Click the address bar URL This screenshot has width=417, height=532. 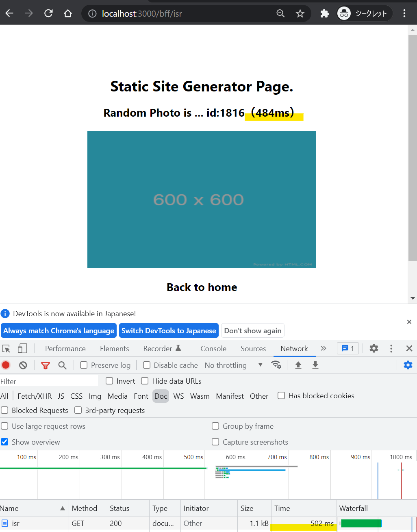(x=142, y=14)
